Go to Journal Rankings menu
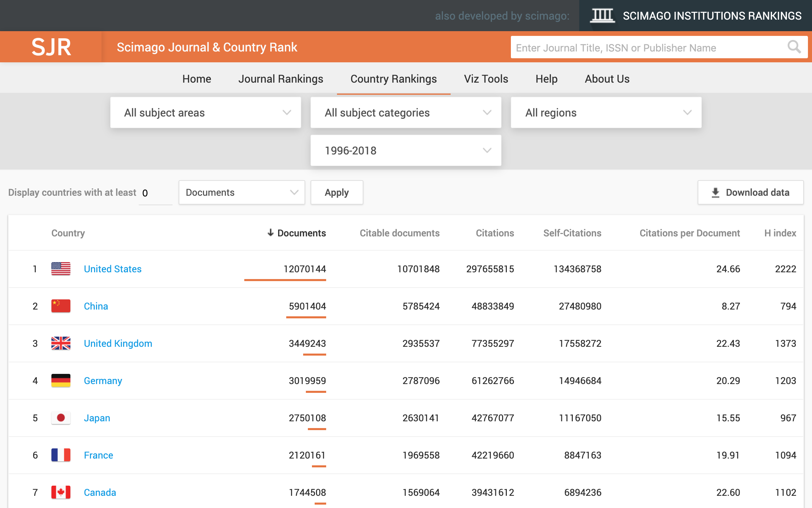The image size is (812, 508). point(280,79)
